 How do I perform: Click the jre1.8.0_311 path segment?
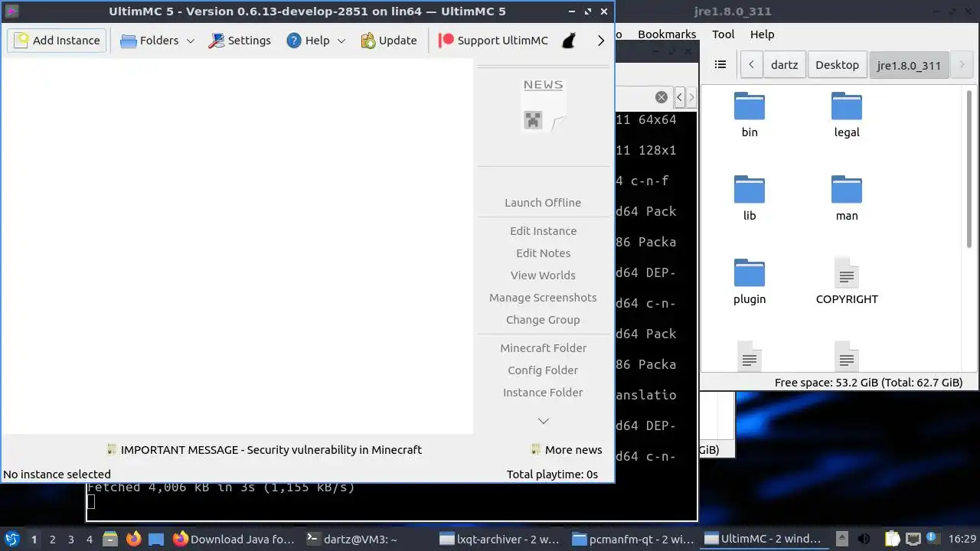pyautogui.click(x=909, y=65)
